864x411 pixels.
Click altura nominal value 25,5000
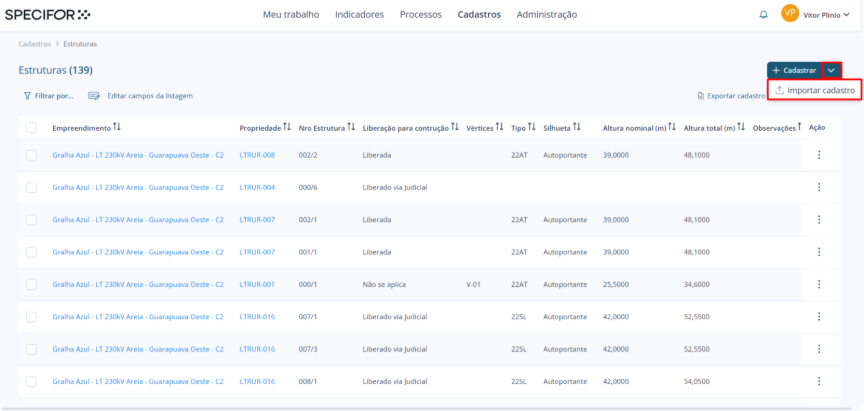click(615, 284)
